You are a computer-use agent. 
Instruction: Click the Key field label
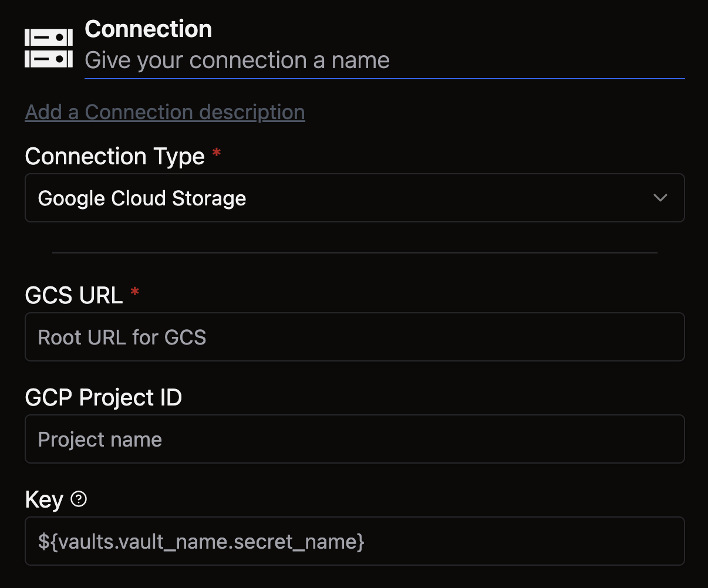[44, 500]
